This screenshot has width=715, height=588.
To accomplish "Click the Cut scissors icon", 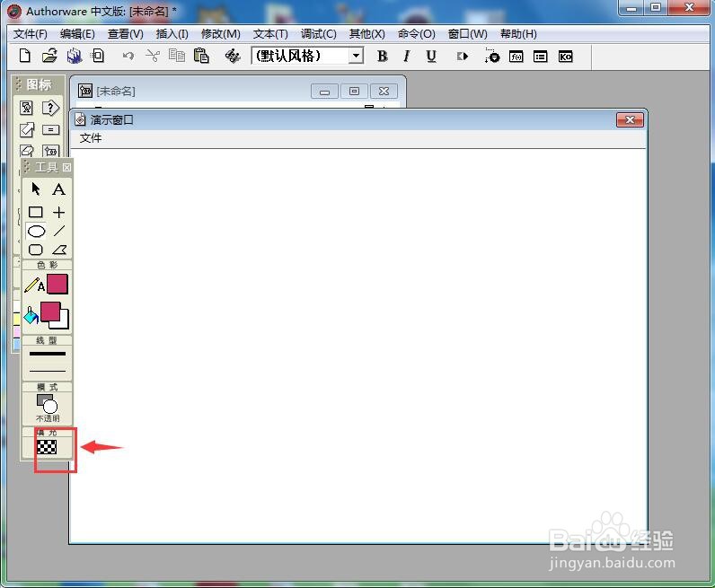I will (x=153, y=56).
